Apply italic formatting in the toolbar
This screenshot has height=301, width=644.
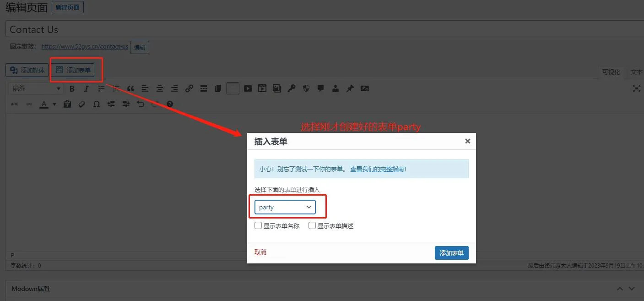pyautogui.click(x=86, y=88)
